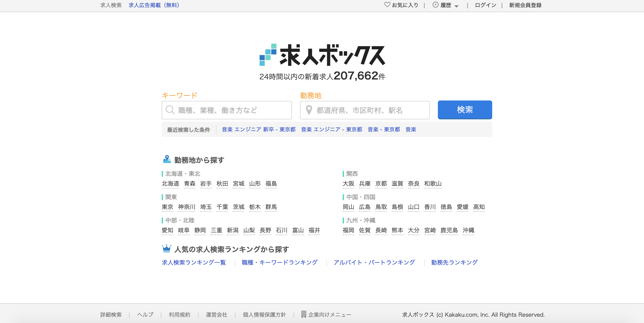
Task: Select recent search 音楽 エンジニア 新卒 - 東京都
Action: coord(258,129)
